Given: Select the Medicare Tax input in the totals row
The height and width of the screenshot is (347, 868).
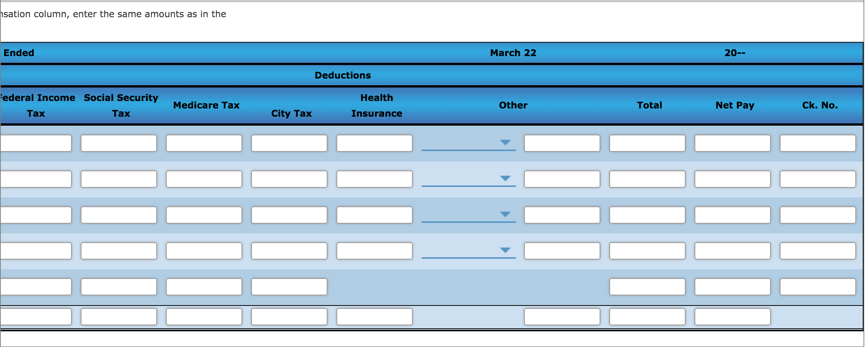Looking at the screenshot, I should (x=204, y=287).
